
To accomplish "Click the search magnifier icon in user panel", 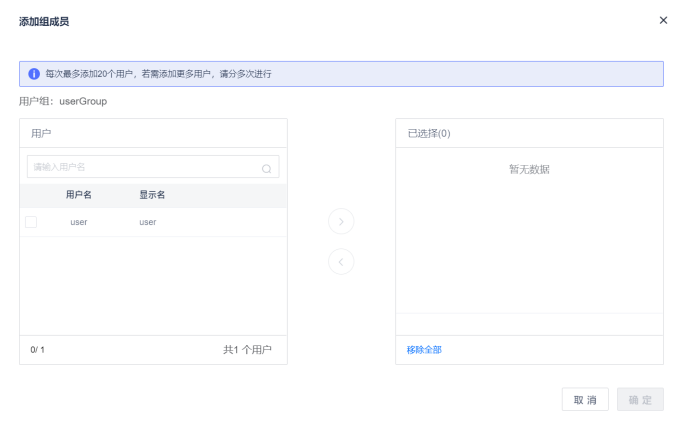I will coord(266,168).
